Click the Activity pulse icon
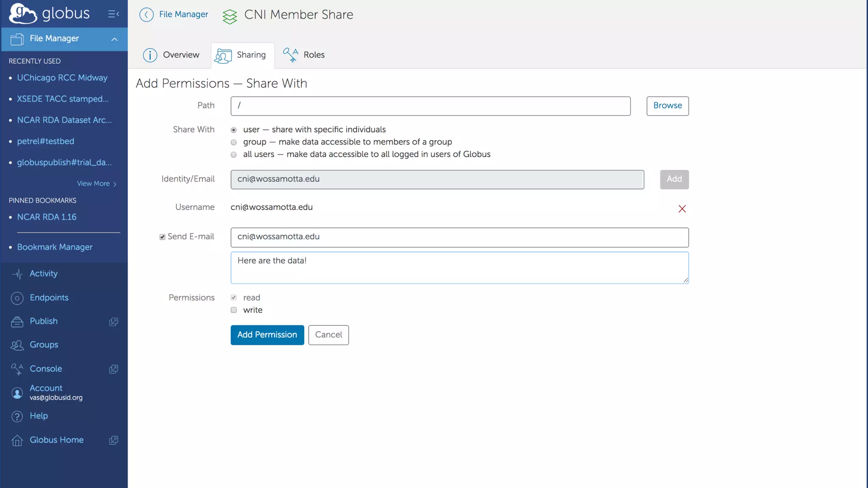The image size is (868, 488). point(17,274)
